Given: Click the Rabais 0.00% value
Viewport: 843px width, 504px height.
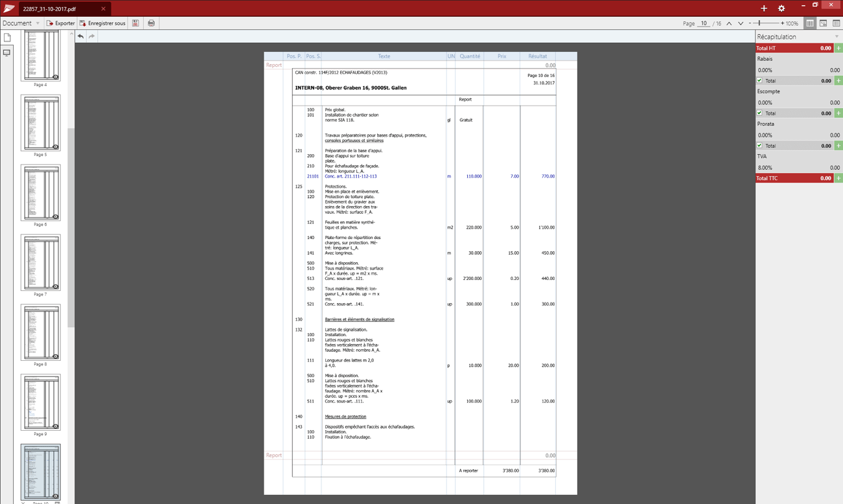Looking at the screenshot, I should tap(765, 70).
